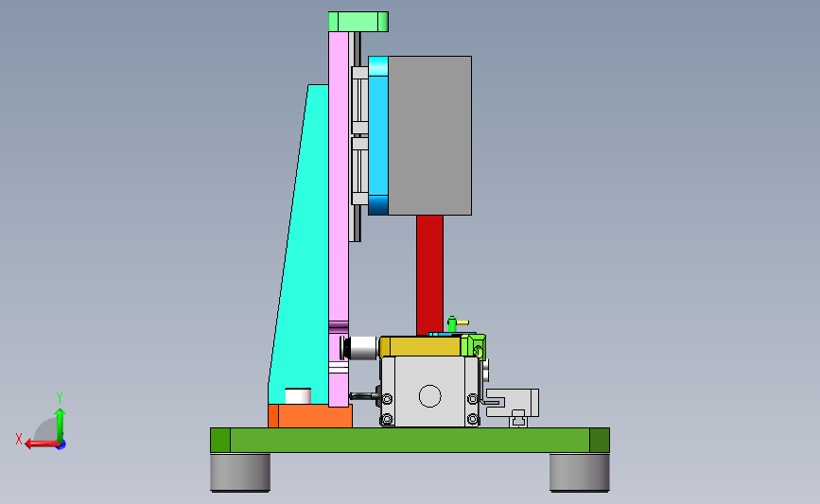The height and width of the screenshot is (504, 820).
Task: Select the large gray box body
Action: [x=429, y=135]
